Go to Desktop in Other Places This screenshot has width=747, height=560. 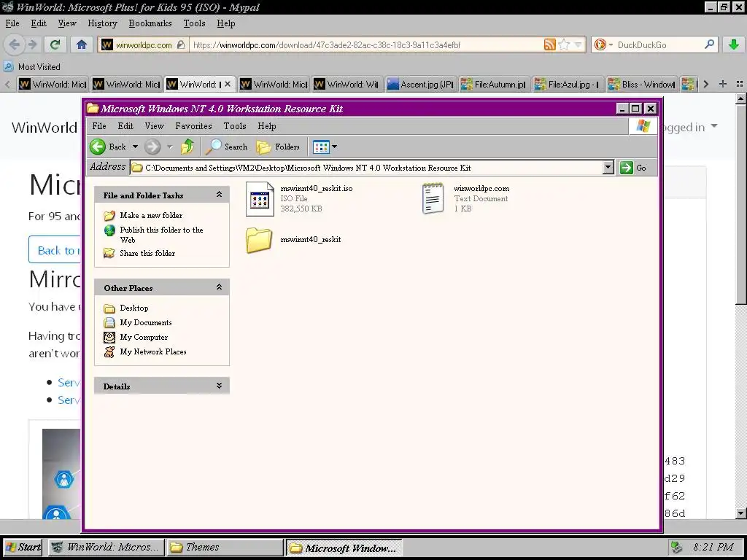134,308
